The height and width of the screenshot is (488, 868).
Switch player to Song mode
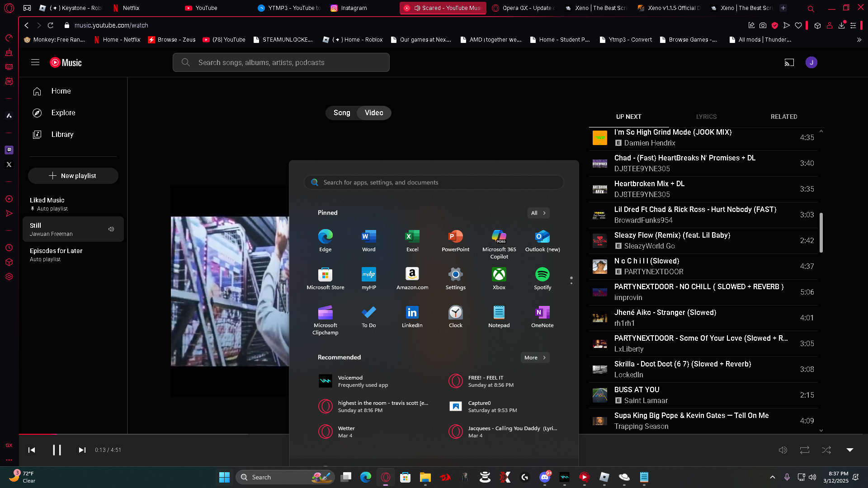click(x=342, y=113)
